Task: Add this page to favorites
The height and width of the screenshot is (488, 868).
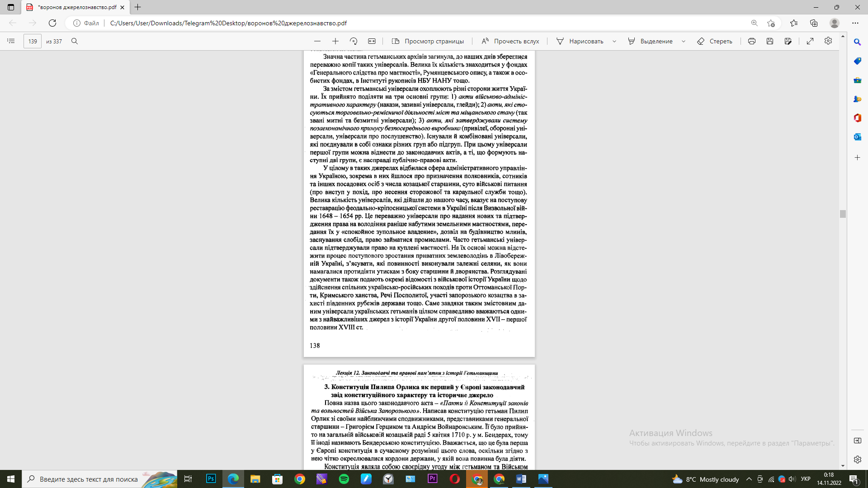Action: coord(771,23)
